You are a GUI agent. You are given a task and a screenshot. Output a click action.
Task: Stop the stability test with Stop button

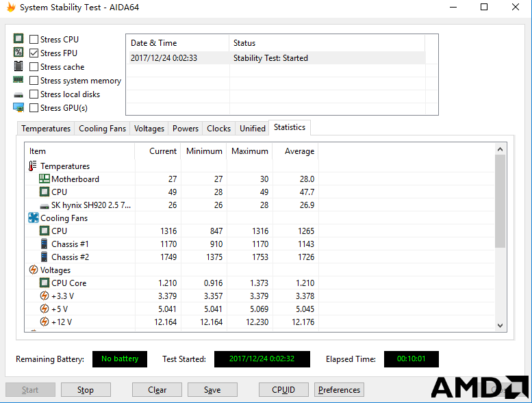coord(86,390)
